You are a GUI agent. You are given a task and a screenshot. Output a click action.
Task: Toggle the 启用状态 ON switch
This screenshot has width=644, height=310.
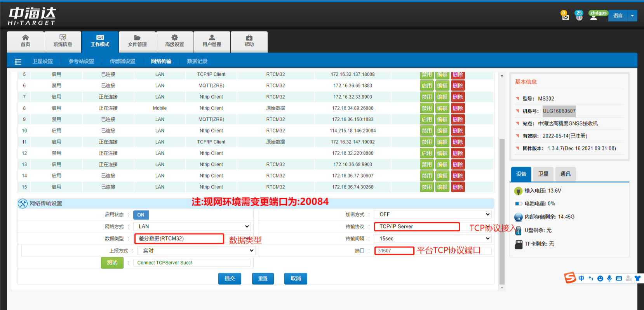[x=141, y=215]
